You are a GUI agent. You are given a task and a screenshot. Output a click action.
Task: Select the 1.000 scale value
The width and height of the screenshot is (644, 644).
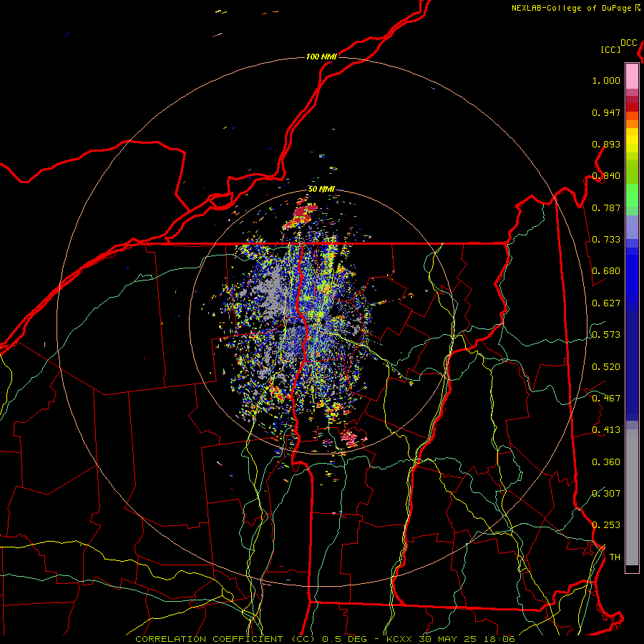[x=606, y=80]
